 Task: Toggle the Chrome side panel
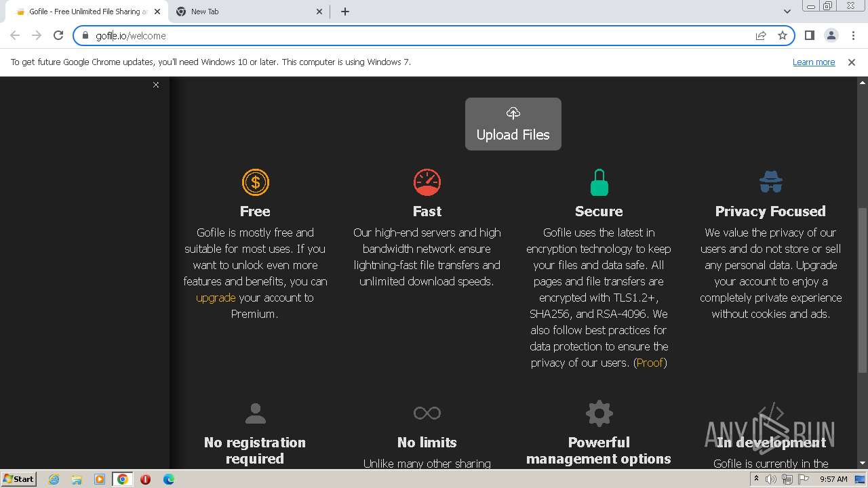pyautogui.click(x=809, y=35)
